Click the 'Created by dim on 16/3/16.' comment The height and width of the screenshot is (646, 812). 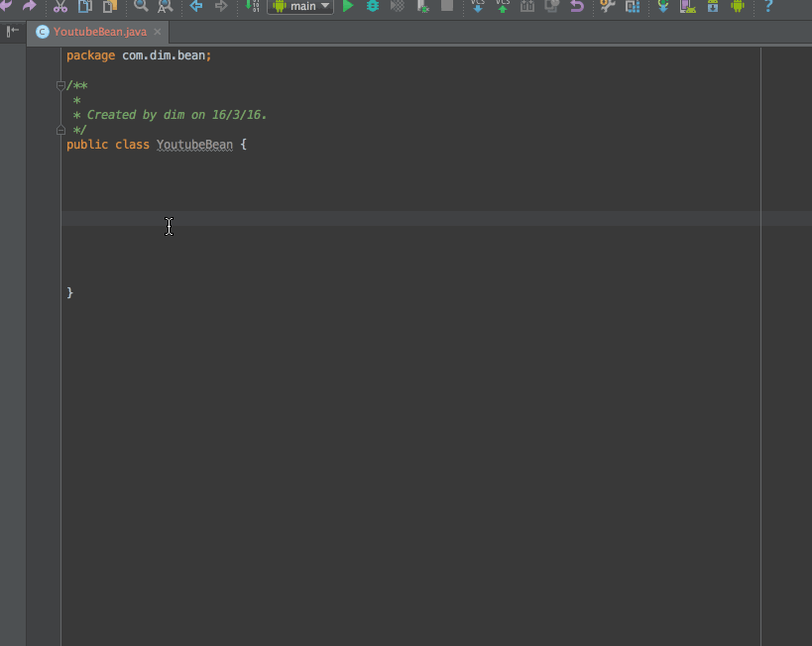176,115
